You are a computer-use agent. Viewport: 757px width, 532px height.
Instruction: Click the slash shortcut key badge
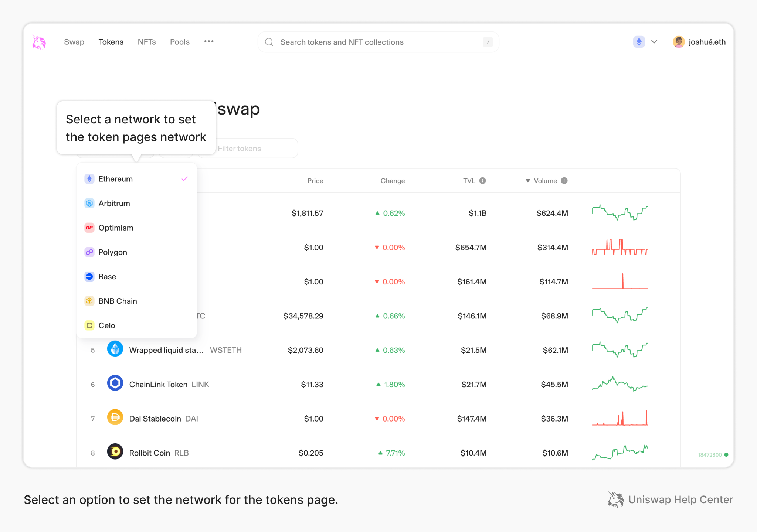(x=488, y=42)
